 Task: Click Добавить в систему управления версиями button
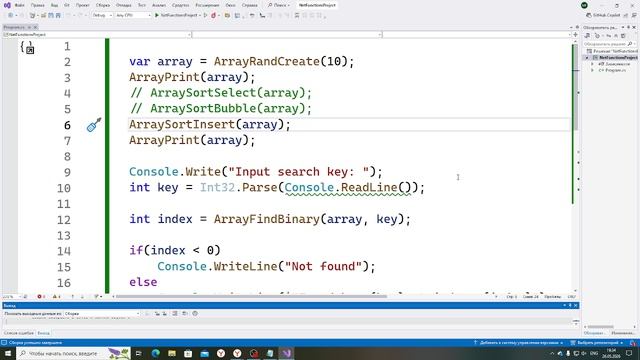518,342
